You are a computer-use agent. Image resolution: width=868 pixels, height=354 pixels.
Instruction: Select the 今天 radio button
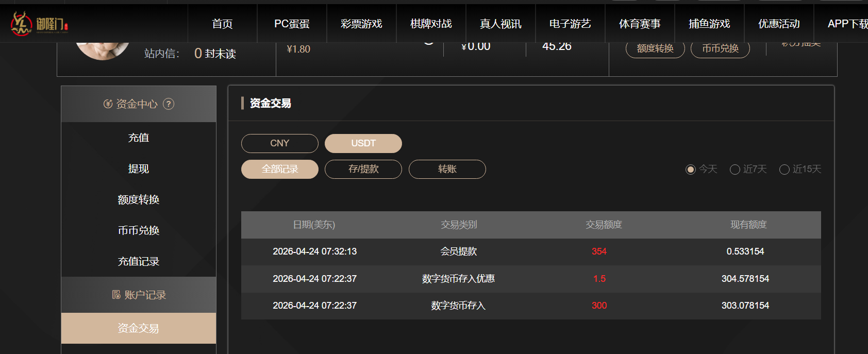tap(691, 170)
